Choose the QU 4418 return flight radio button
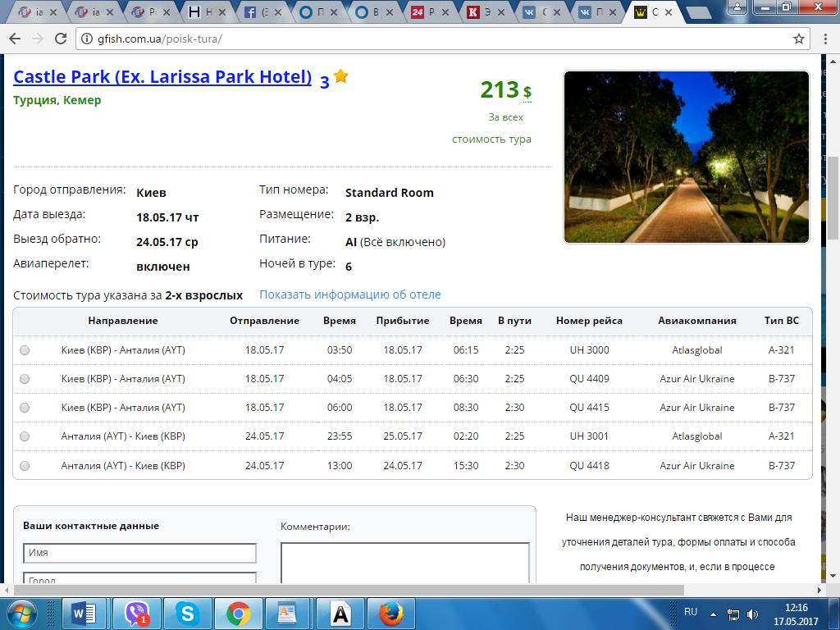This screenshot has width=840, height=630. (25, 466)
